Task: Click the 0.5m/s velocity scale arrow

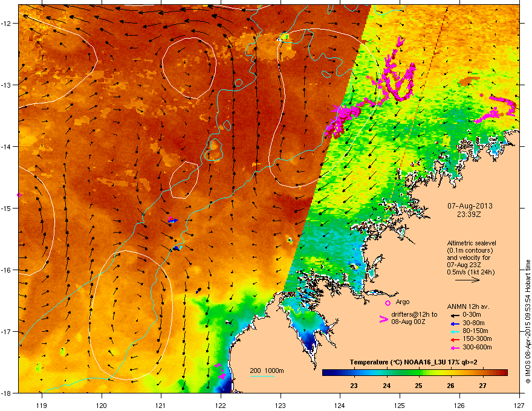Action: (x=467, y=280)
